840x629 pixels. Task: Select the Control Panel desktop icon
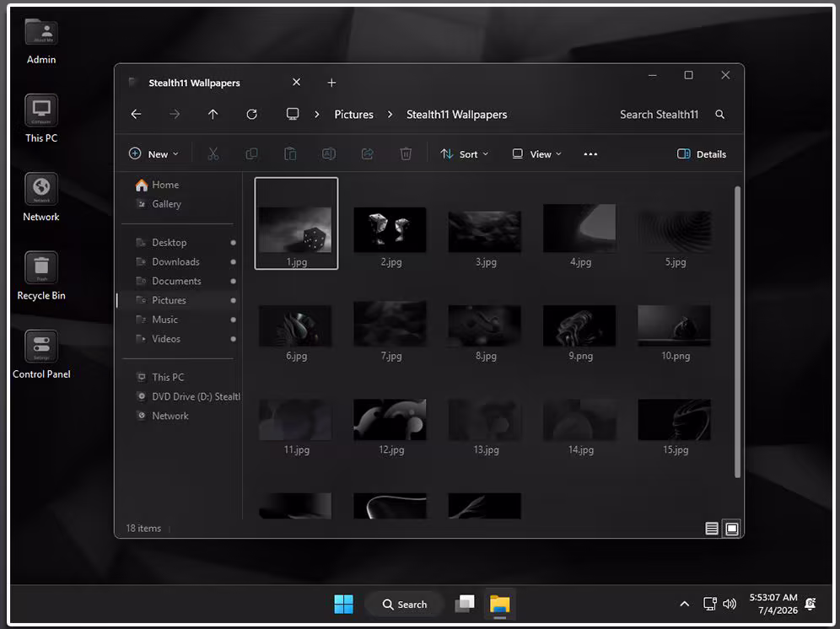click(41, 355)
